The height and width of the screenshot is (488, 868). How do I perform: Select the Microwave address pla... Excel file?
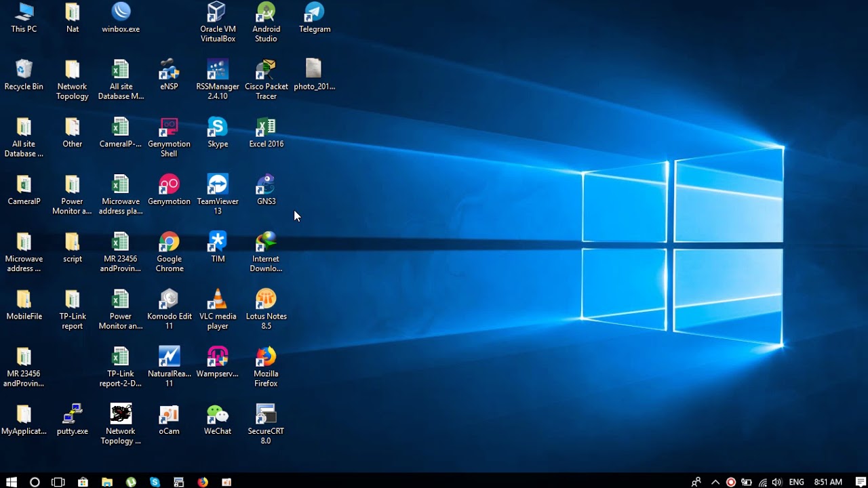121,195
